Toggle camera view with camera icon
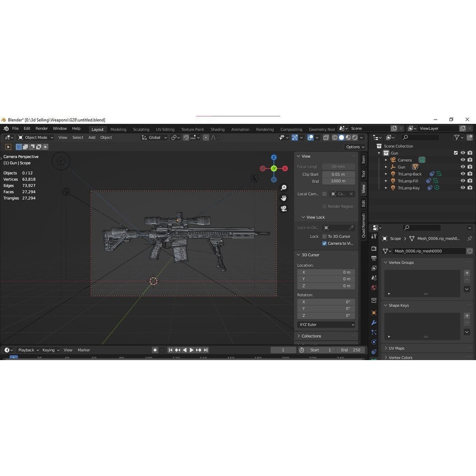Viewport: 476px width, 476px height. (x=283, y=208)
